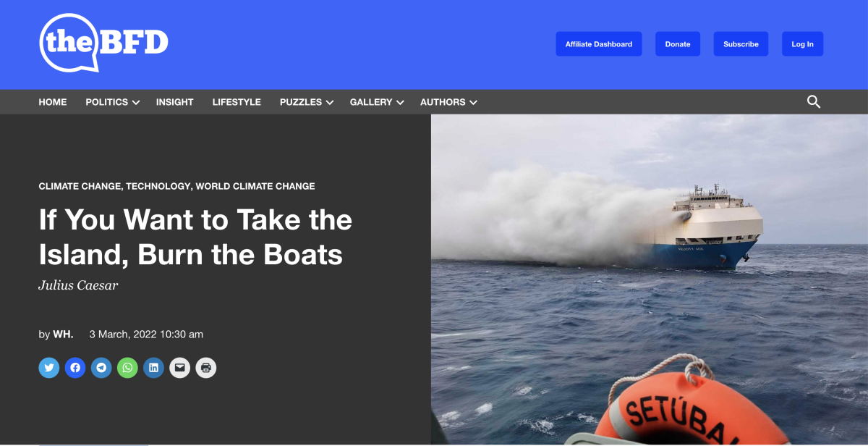The height and width of the screenshot is (446, 868).
Task: Open the Lifestyle menu item
Action: (237, 102)
